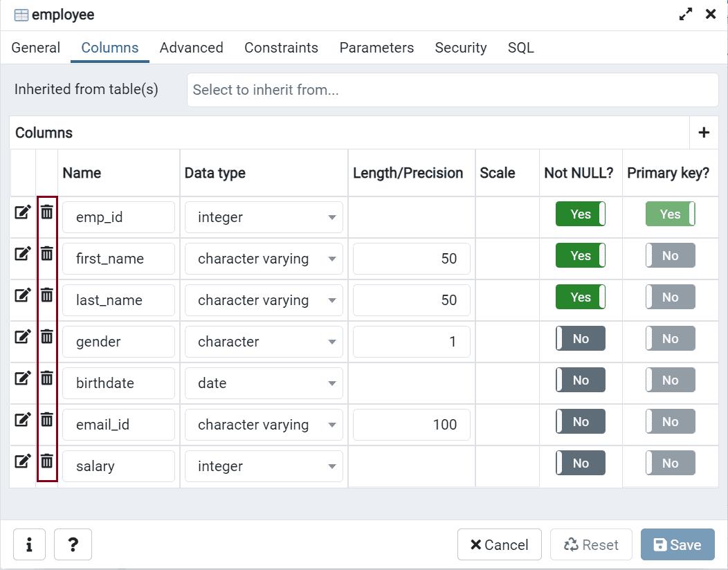The width and height of the screenshot is (728, 570).
Task: Click trash icon for the salary row
Action: [46, 461]
